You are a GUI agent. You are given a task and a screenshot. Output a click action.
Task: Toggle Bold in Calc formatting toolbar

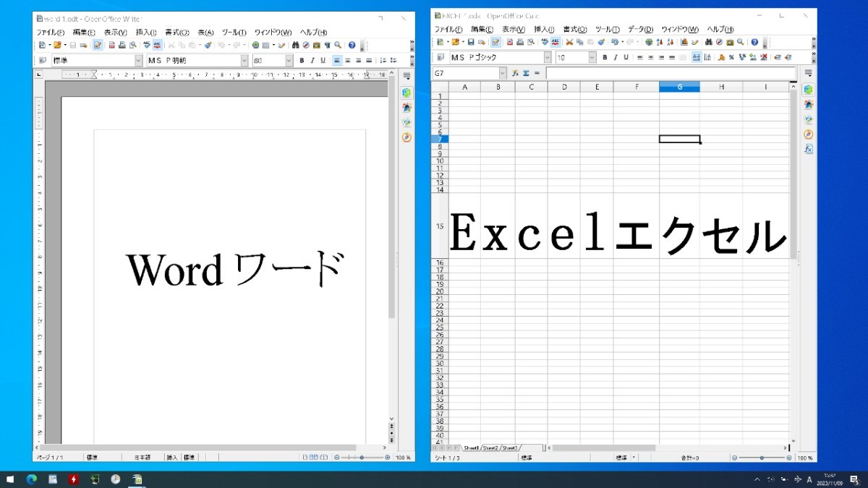tap(605, 58)
